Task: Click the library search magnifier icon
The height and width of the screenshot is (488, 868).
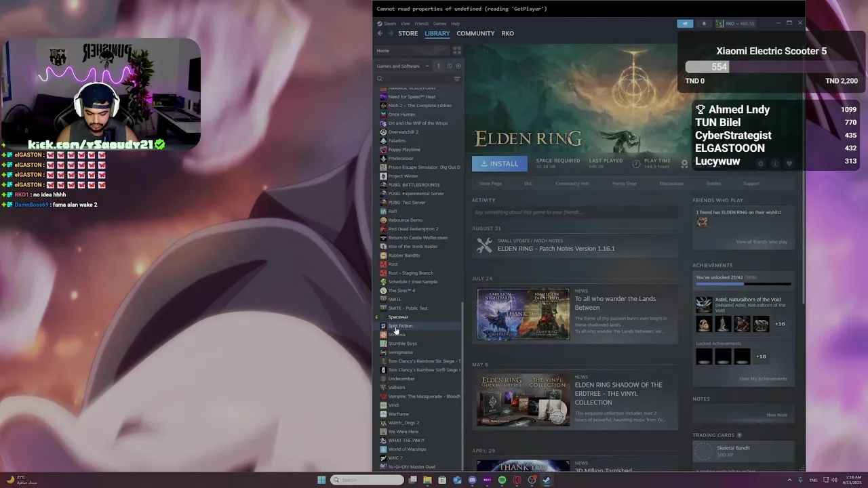Action: tap(380, 79)
